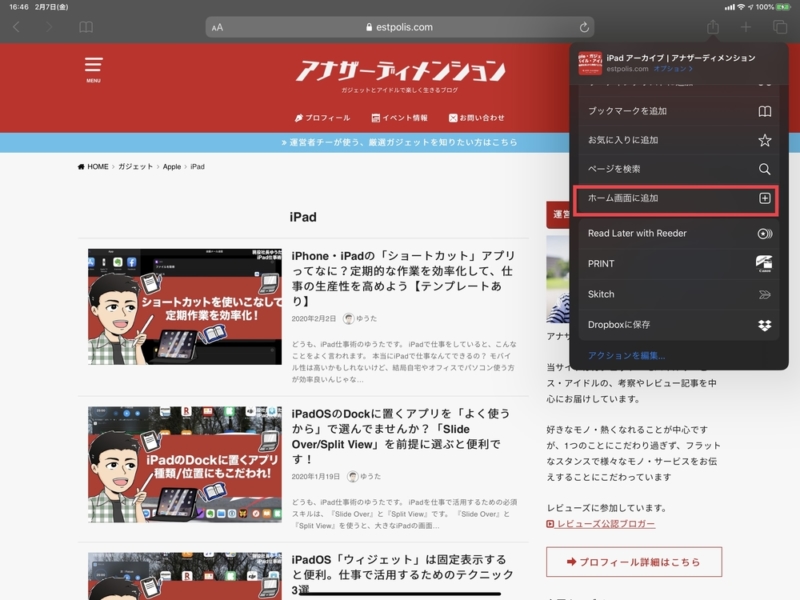Show all tabs overview icon

[x=780, y=27]
